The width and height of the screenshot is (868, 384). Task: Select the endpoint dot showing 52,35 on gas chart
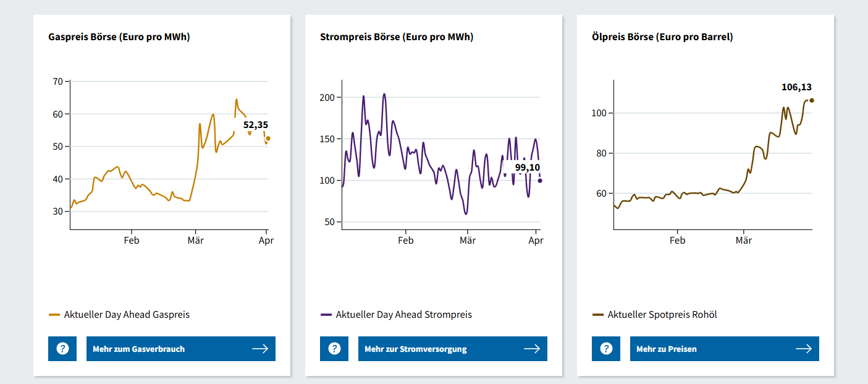click(267, 139)
